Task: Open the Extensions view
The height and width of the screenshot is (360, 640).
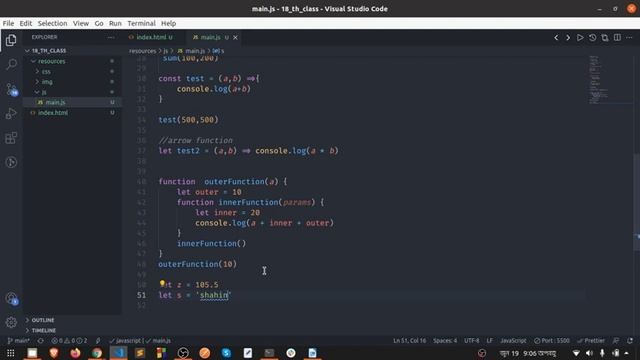Action: (11, 138)
